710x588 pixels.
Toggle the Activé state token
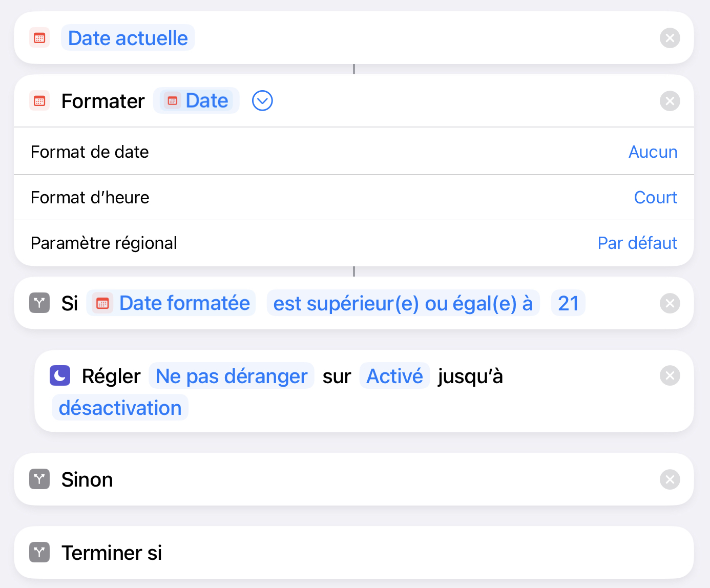click(394, 376)
